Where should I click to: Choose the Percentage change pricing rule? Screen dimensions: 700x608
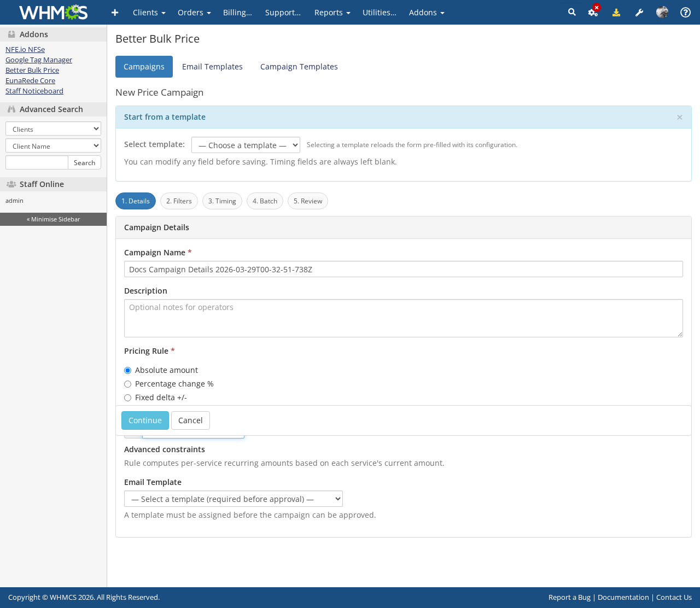point(127,384)
